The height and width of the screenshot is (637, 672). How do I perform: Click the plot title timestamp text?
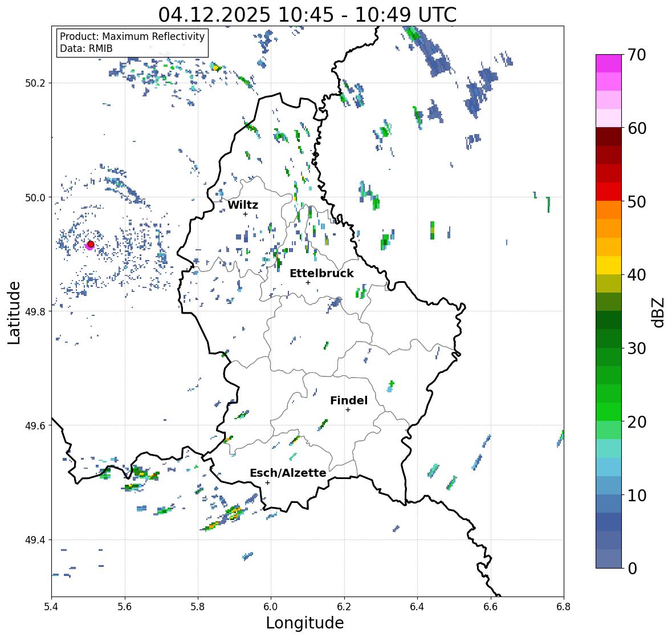pos(307,15)
